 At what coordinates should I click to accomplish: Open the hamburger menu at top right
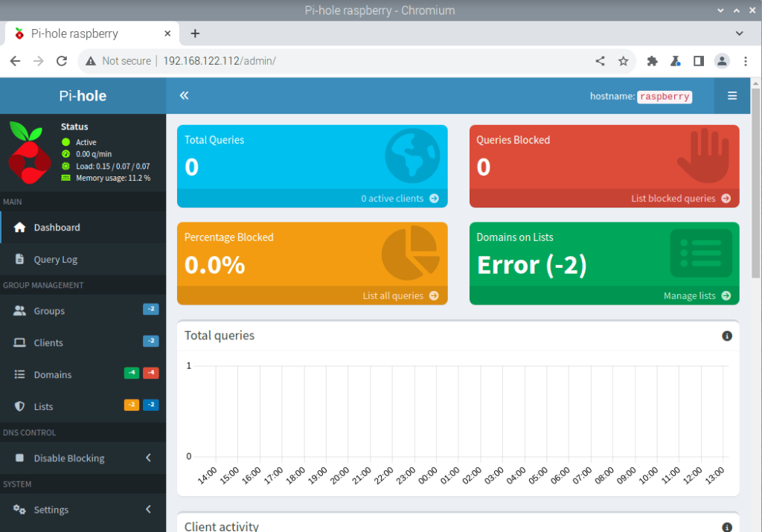732,96
